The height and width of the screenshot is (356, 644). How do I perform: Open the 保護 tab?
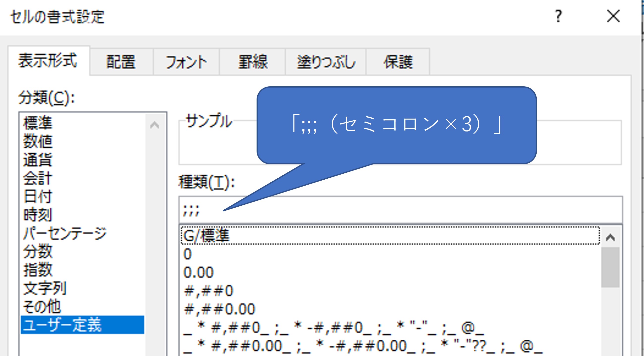point(398,62)
